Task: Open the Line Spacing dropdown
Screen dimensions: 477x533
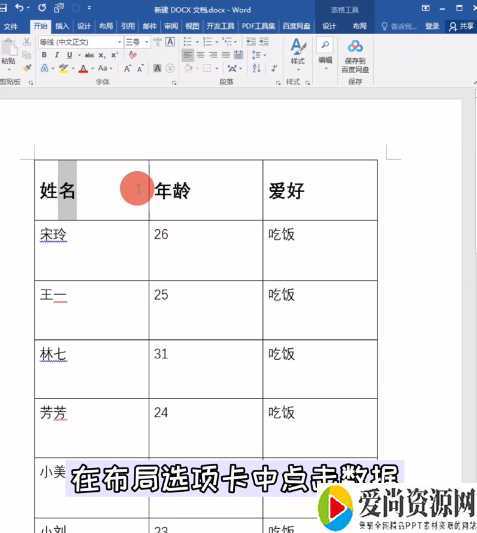Action: (259, 55)
